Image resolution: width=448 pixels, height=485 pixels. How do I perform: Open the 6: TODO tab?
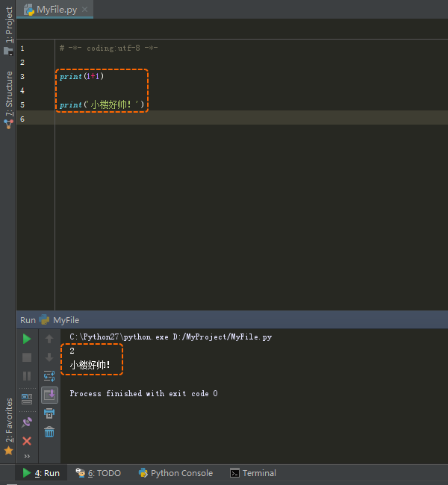tap(98, 473)
